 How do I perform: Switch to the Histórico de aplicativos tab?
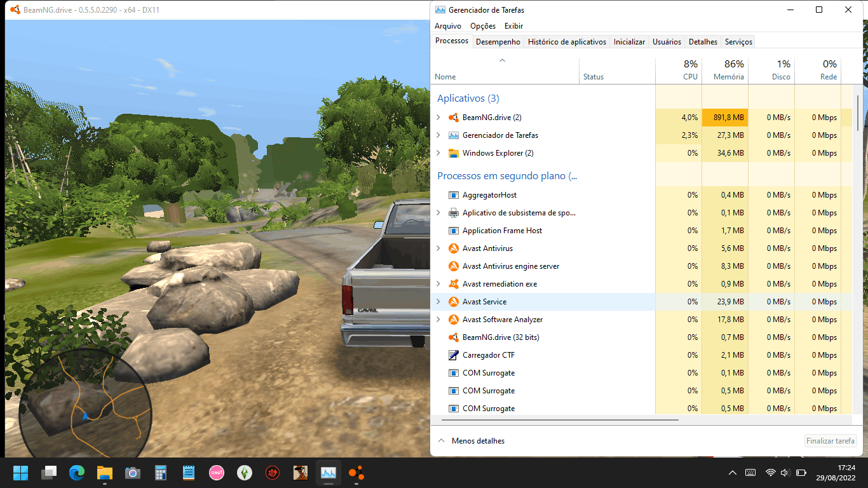click(567, 42)
